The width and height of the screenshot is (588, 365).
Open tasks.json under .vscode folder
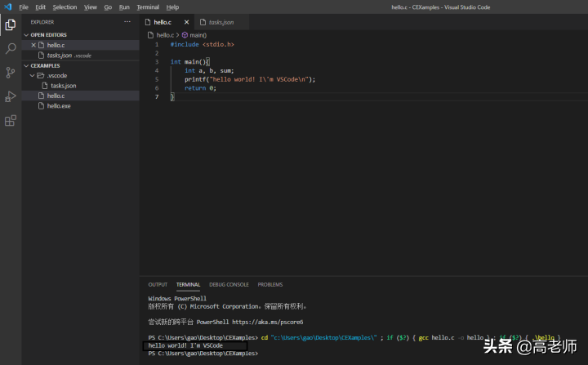81,86
